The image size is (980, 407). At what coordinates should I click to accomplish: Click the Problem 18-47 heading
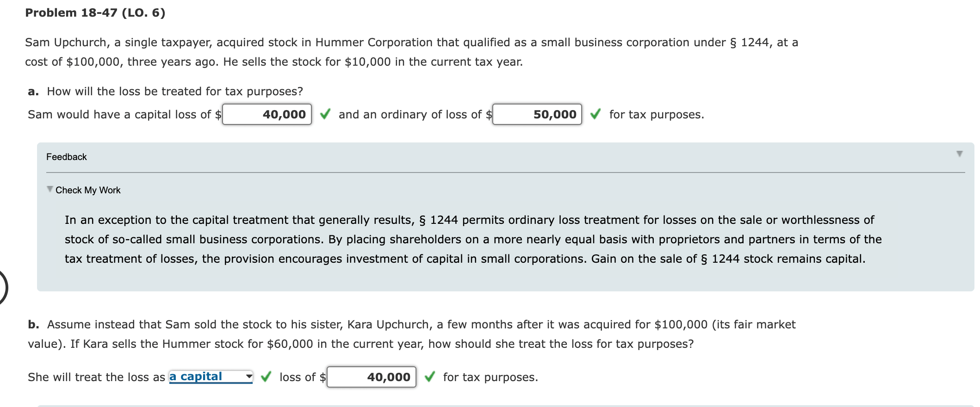point(95,12)
